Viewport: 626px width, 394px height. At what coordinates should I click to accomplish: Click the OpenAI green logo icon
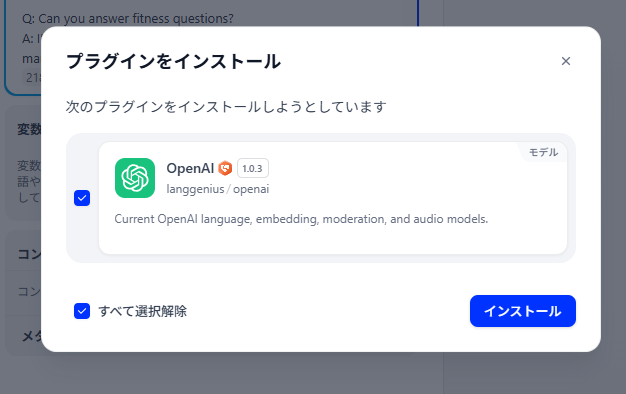(135, 178)
